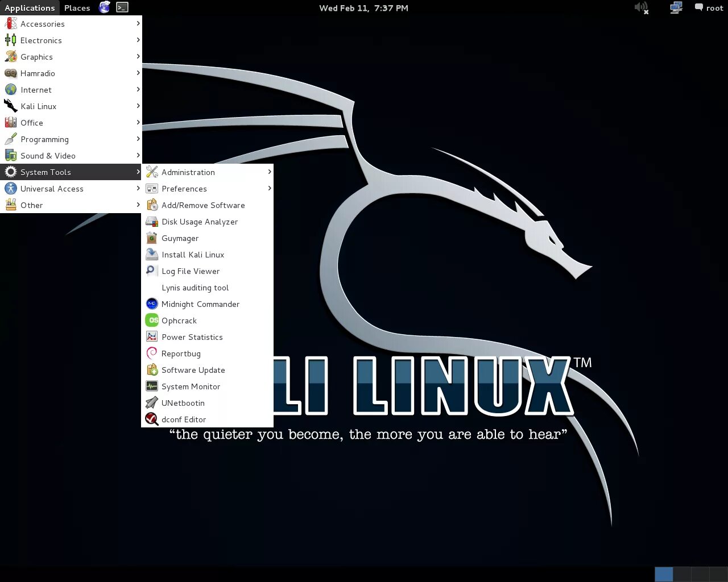This screenshot has width=728, height=582.
Task: Click the Power Statistics icon
Action: pyautogui.click(x=152, y=337)
